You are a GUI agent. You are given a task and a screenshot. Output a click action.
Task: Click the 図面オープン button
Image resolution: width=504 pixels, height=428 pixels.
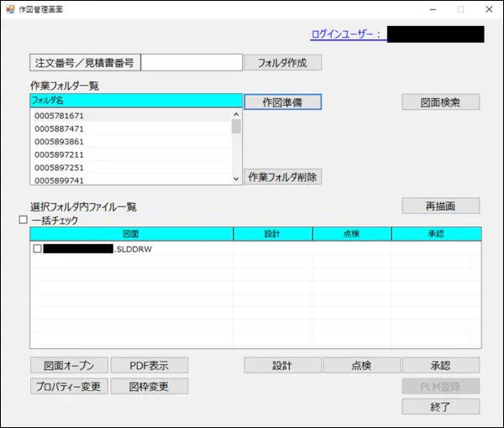[x=69, y=365]
